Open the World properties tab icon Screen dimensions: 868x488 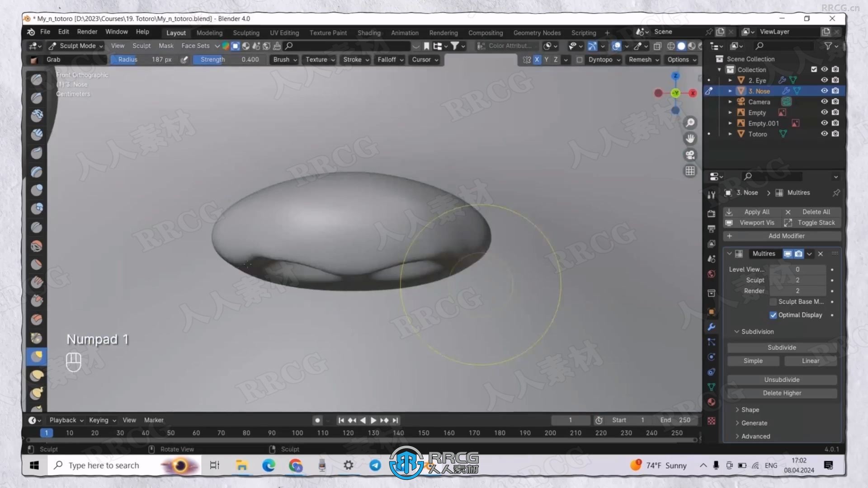coord(711,274)
